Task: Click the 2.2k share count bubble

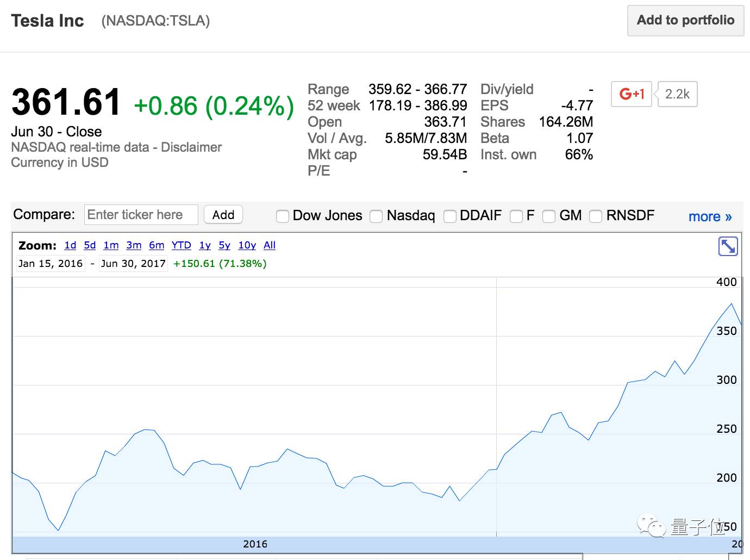Action: (677, 94)
